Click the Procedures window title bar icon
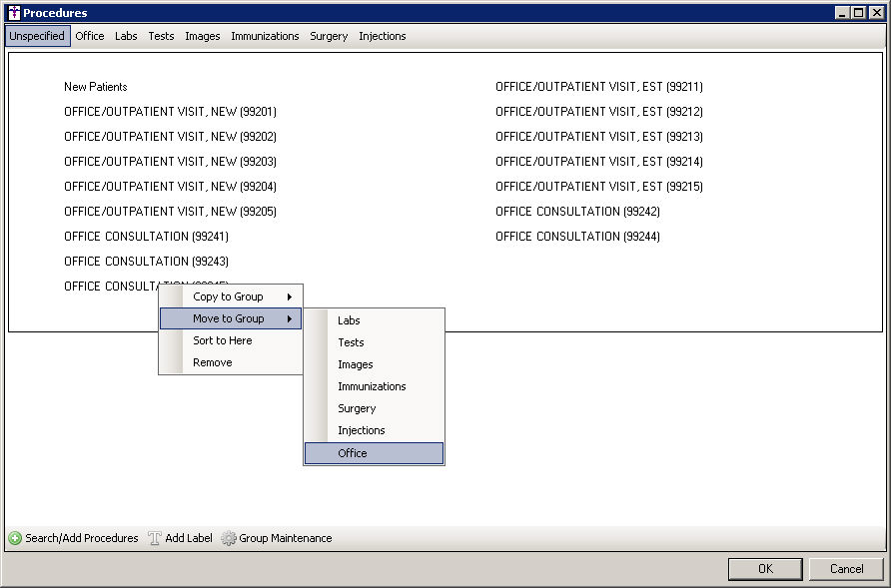The width and height of the screenshot is (891, 588). (13, 13)
